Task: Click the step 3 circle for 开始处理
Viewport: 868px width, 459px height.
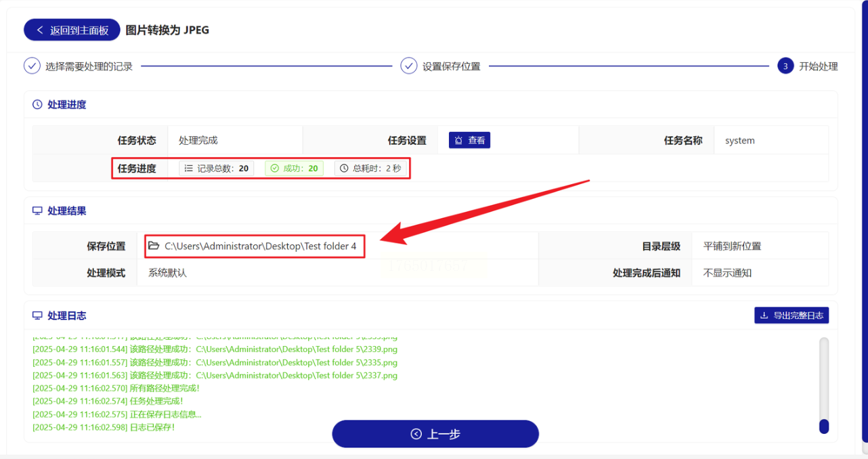Action: 785,66
